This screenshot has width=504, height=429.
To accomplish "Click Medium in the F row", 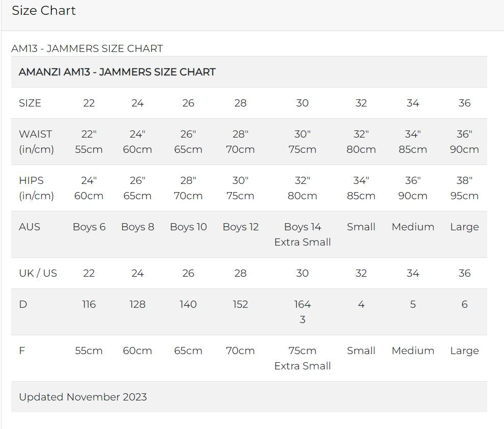I will point(413,351).
